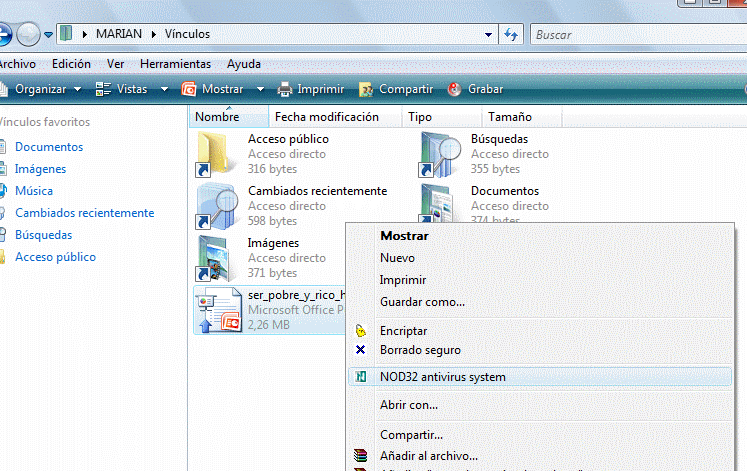Image resolution: width=747 pixels, height=471 pixels.
Task: Open Música in favorite links
Action: point(34,190)
